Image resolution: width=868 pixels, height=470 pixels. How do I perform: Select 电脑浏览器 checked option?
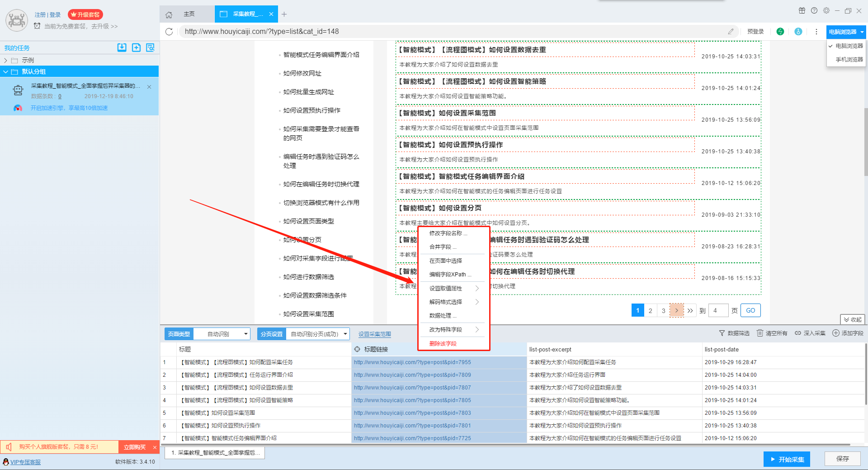pyautogui.click(x=846, y=46)
